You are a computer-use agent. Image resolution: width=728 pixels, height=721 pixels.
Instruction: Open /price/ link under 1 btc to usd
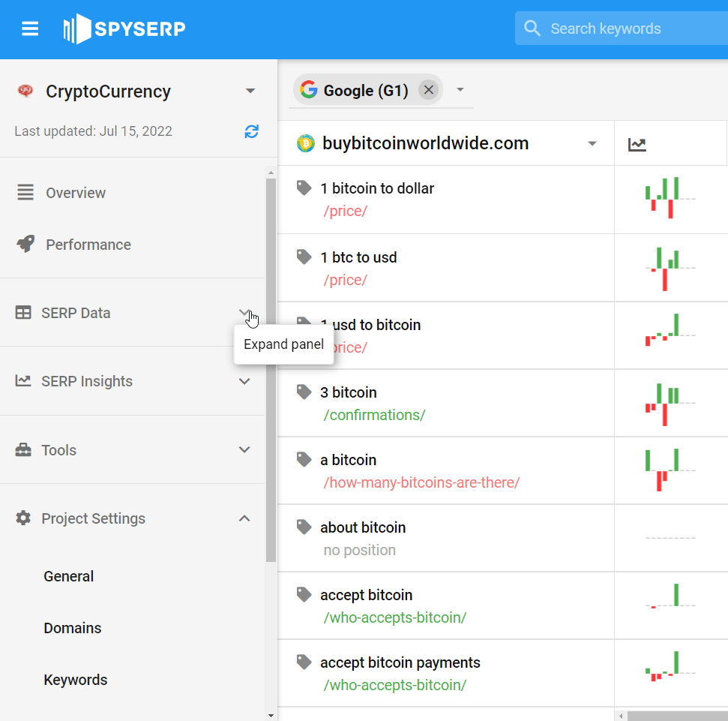tap(346, 280)
